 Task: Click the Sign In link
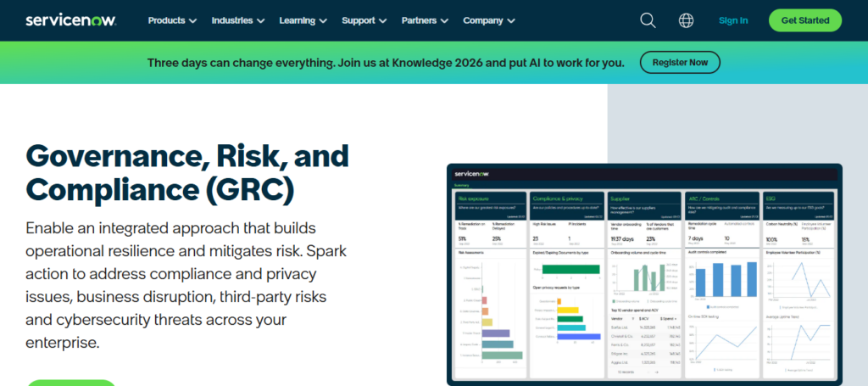(x=733, y=20)
